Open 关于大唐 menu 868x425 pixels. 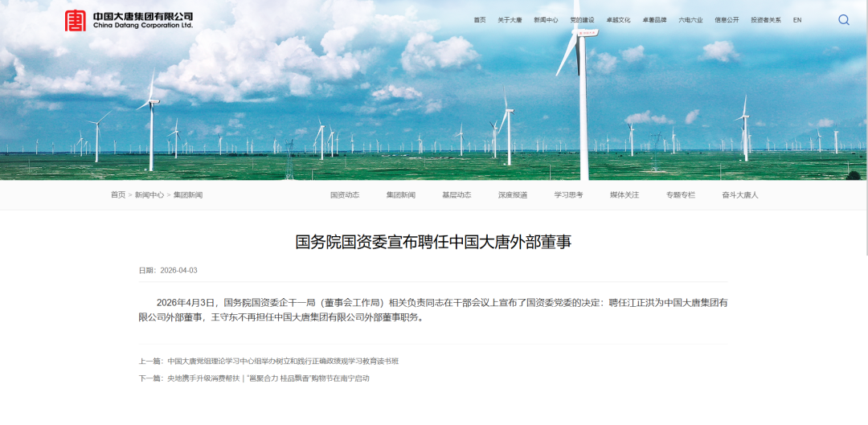510,20
